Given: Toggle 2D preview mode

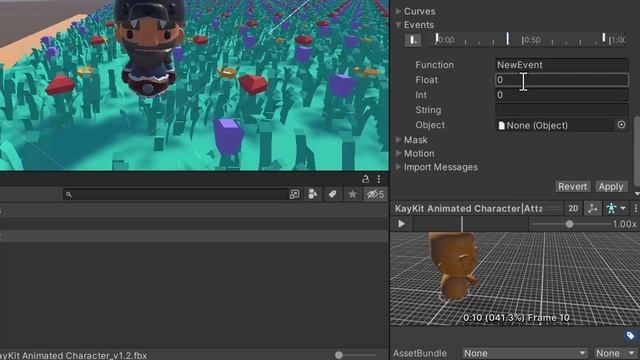Looking at the screenshot, I should (573, 209).
